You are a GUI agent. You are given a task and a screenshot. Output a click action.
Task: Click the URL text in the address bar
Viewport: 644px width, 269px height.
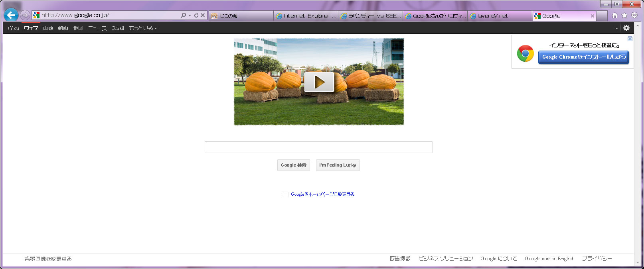coord(75,15)
